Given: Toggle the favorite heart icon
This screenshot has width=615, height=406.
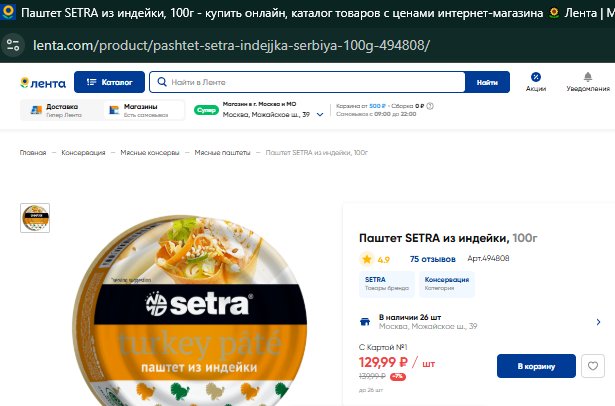Looking at the screenshot, I should point(593,366).
